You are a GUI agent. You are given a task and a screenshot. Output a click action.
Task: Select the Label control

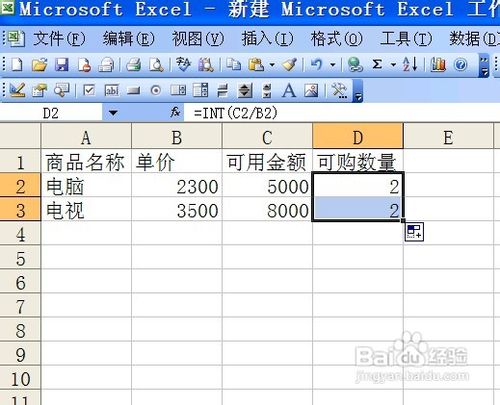click(289, 90)
